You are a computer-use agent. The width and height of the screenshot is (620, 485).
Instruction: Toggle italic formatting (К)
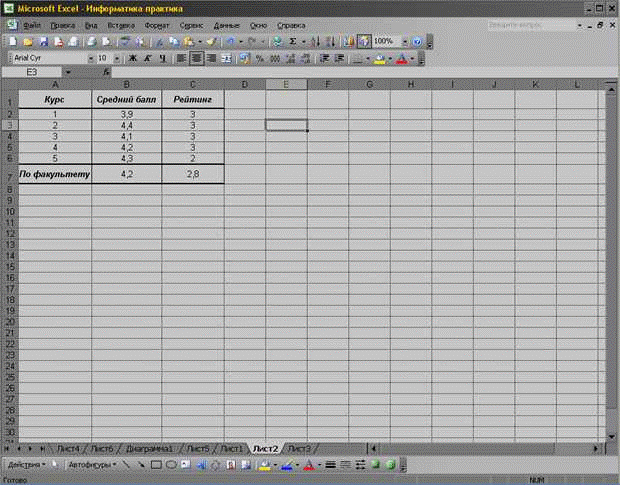click(x=147, y=59)
